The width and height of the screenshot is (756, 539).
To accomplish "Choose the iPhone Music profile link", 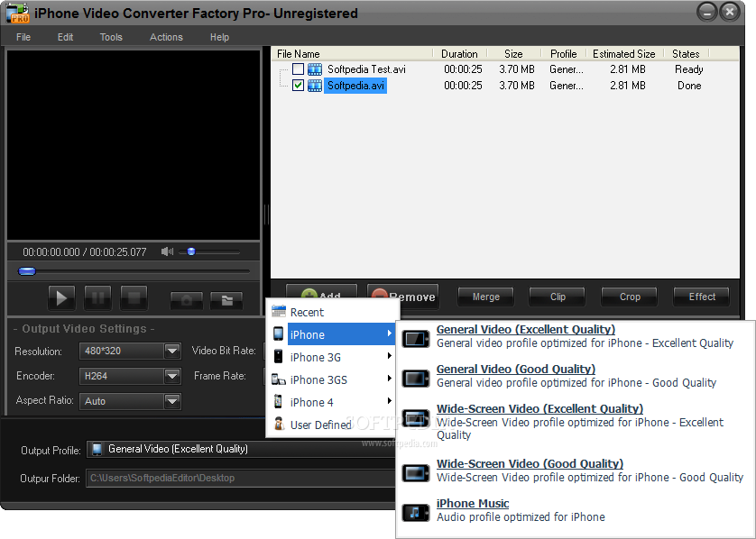I will [x=473, y=503].
